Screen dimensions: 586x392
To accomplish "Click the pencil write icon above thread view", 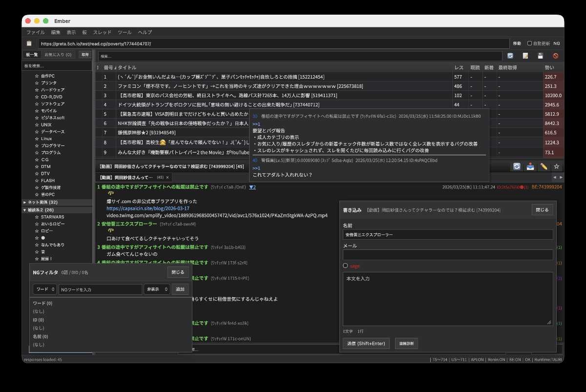I will click(544, 166).
